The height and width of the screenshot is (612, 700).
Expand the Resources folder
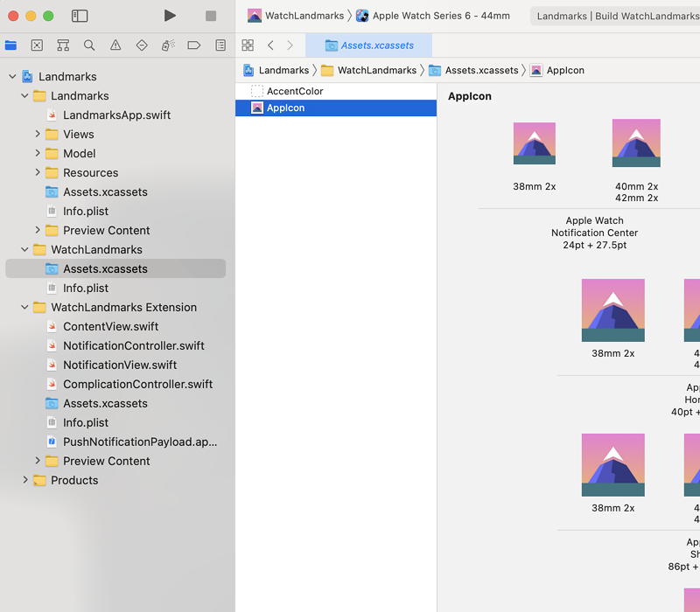point(38,172)
